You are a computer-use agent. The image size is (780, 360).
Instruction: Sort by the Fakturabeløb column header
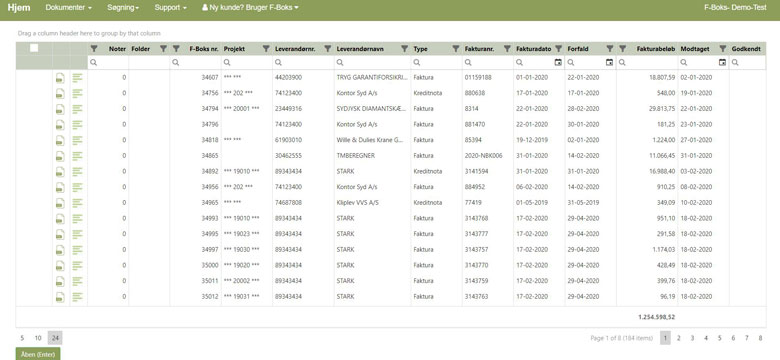pyautogui.click(x=656, y=49)
